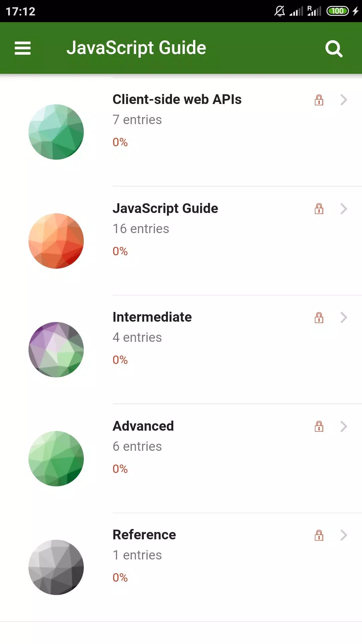Expand JavaScript Guide row with its chevron
The height and width of the screenshot is (644, 362).
(x=344, y=209)
